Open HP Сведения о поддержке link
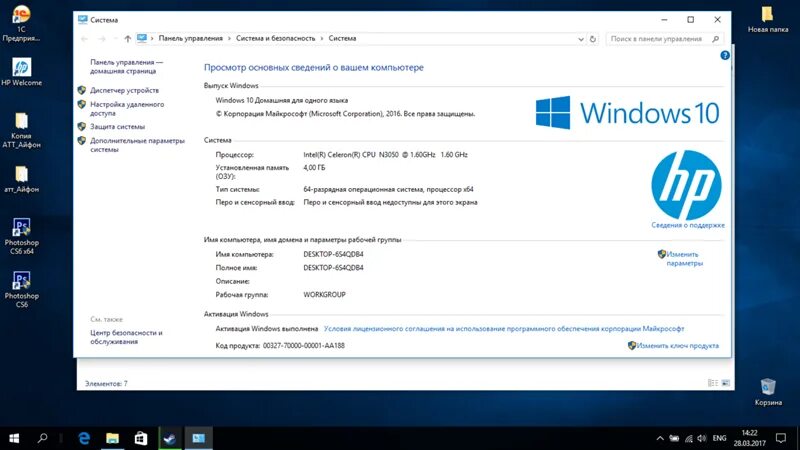 [688, 225]
